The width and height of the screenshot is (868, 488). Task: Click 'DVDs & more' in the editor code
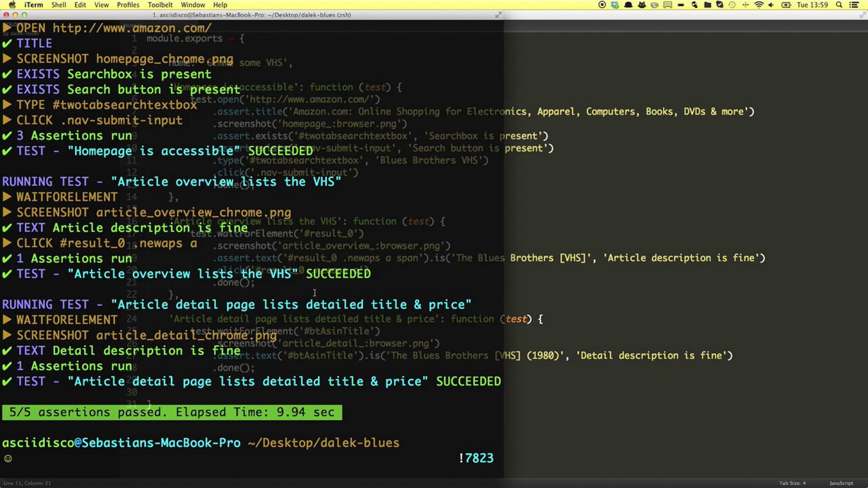714,111
